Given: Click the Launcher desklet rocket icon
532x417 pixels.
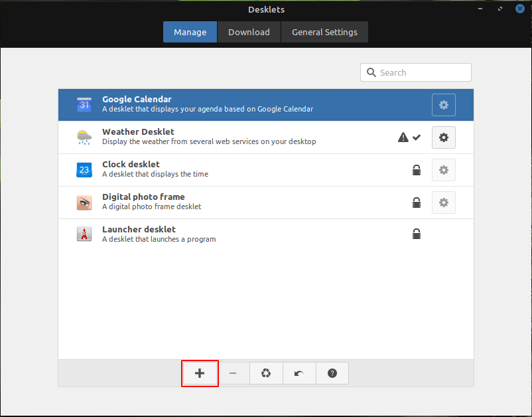Looking at the screenshot, I should click(x=84, y=234).
